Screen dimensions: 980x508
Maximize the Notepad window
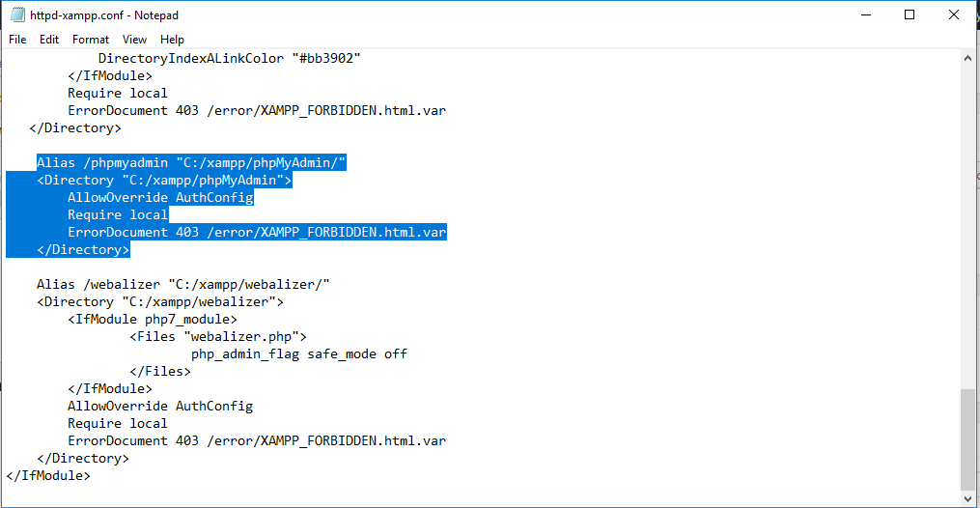[x=910, y=14]
